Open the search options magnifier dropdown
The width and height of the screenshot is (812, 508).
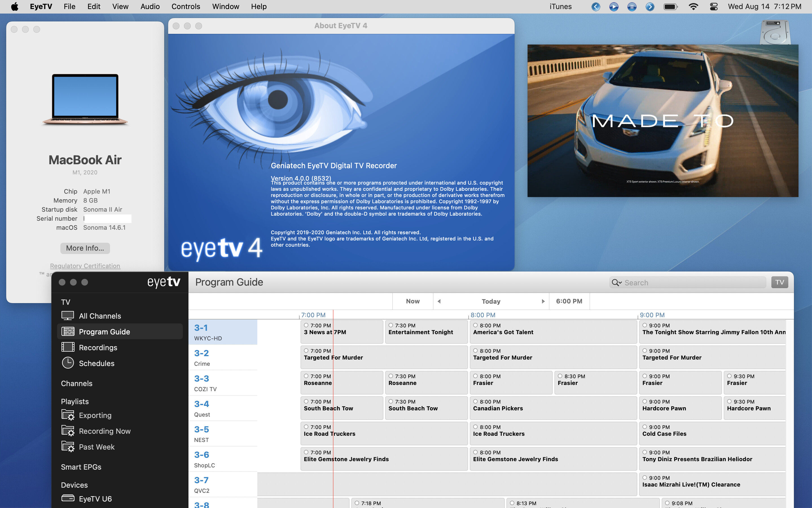pyautogui.click(x=616, y=283)
